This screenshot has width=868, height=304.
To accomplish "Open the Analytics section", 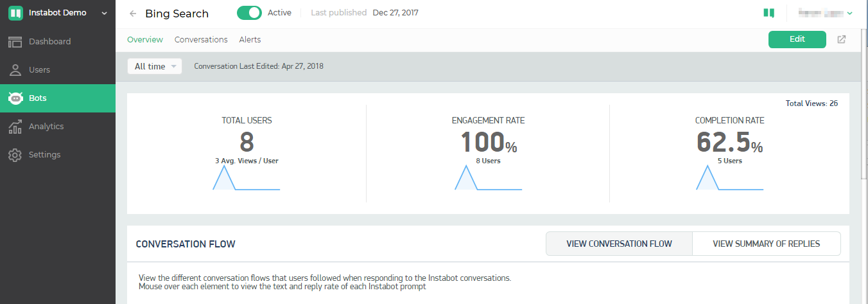I will [x=58, y=127].
